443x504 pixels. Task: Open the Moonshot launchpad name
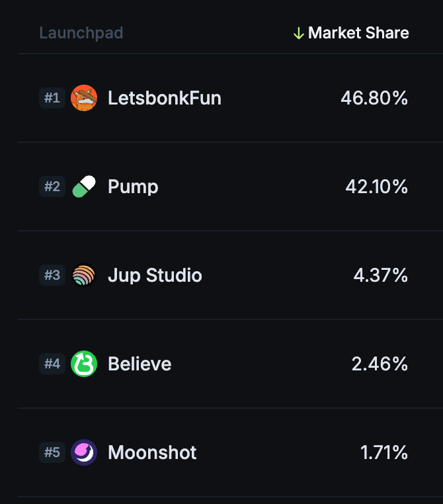[x=152, y=452]
